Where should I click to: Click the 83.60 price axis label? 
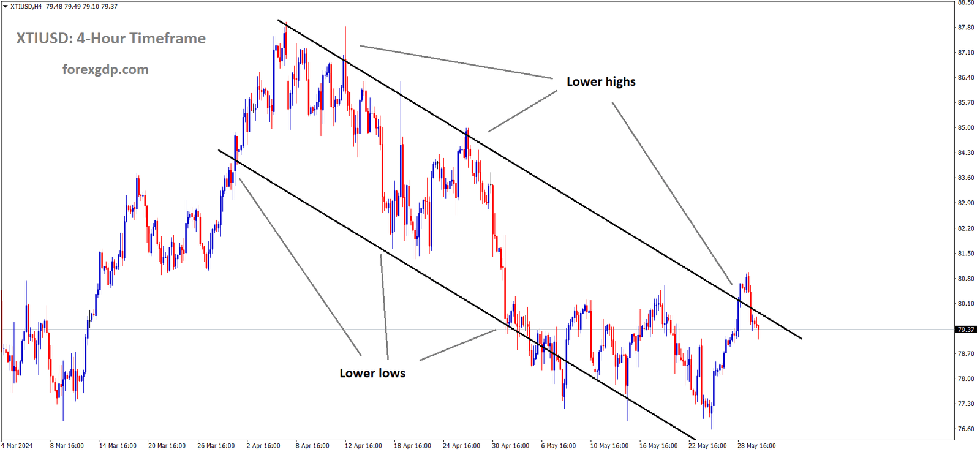pos(966,178)
